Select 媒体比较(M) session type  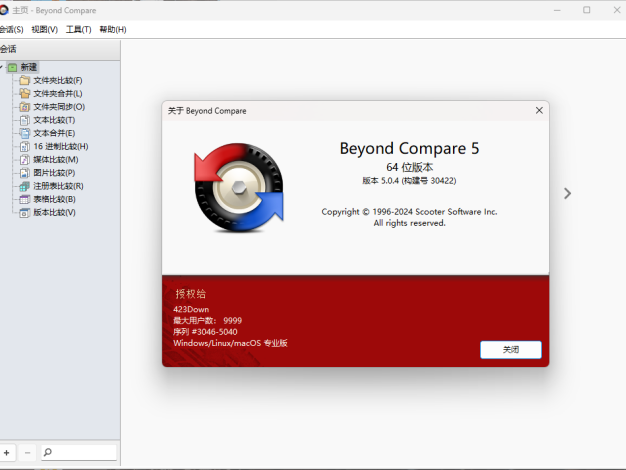click(56, 159)
